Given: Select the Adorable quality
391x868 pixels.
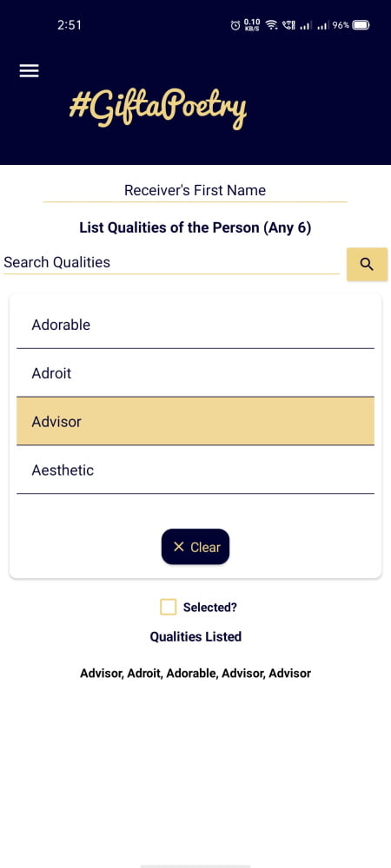Looking at the screenshot, I should coord(195,325).
